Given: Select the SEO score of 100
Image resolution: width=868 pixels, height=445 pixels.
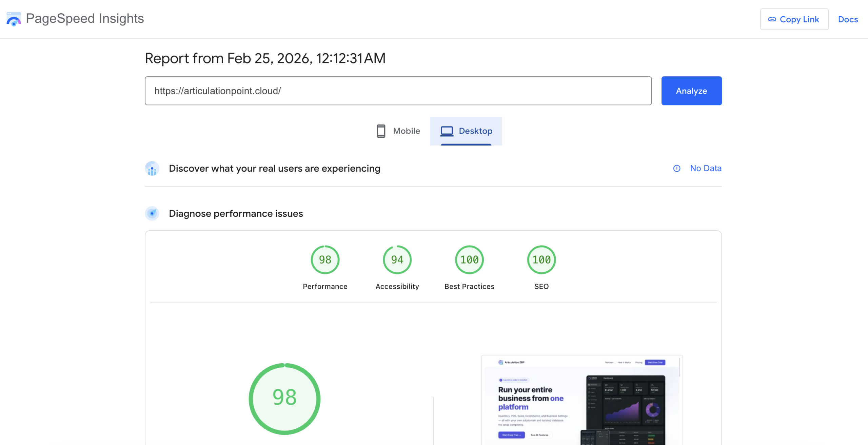Looking at the screenshot, I should pyautogui.click(x=541, y=259).
